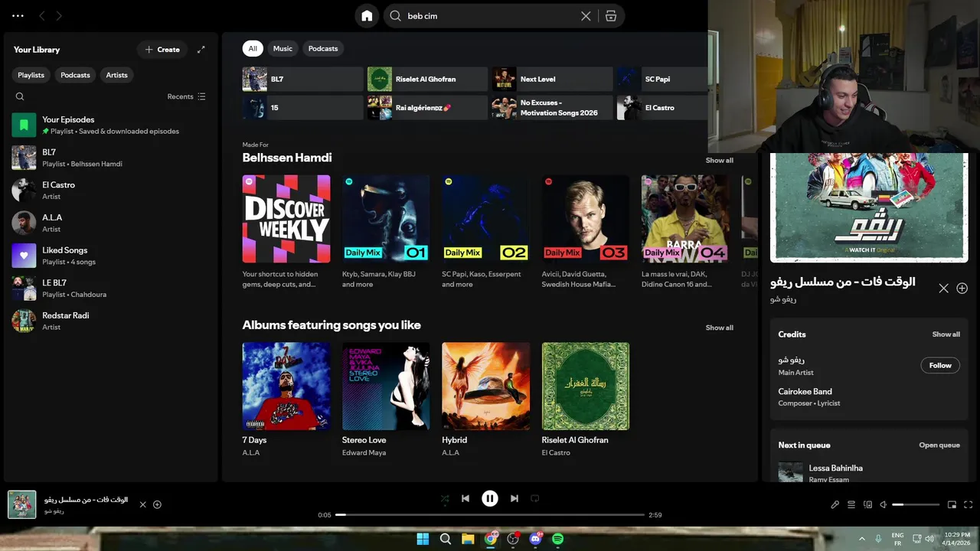Open Rai algérien shortcut tile
The height and width of the screenshot is (551, 980).
click(x=427, y=108)
